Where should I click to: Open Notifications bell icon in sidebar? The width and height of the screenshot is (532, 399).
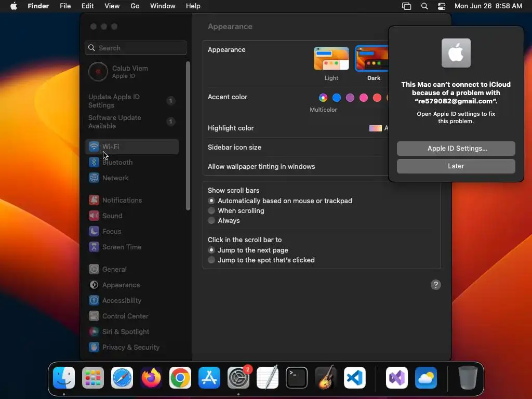[94, 200]
